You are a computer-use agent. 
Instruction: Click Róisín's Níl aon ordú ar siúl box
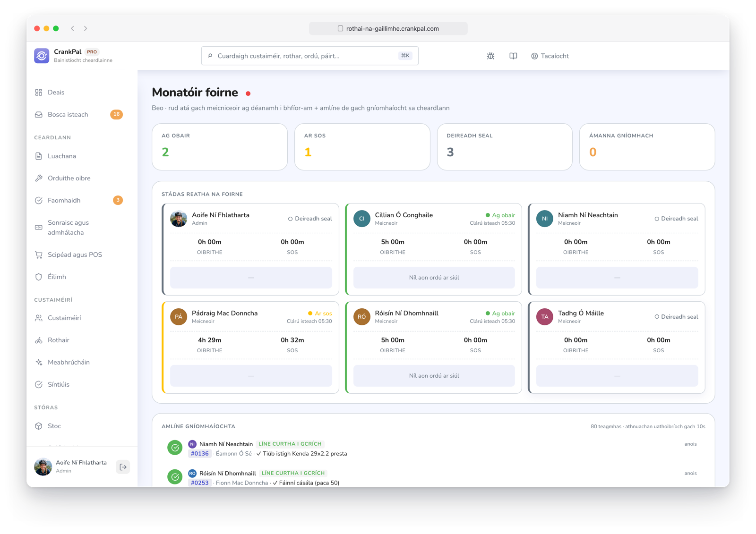pyautogui.click(x=434, y=376)
